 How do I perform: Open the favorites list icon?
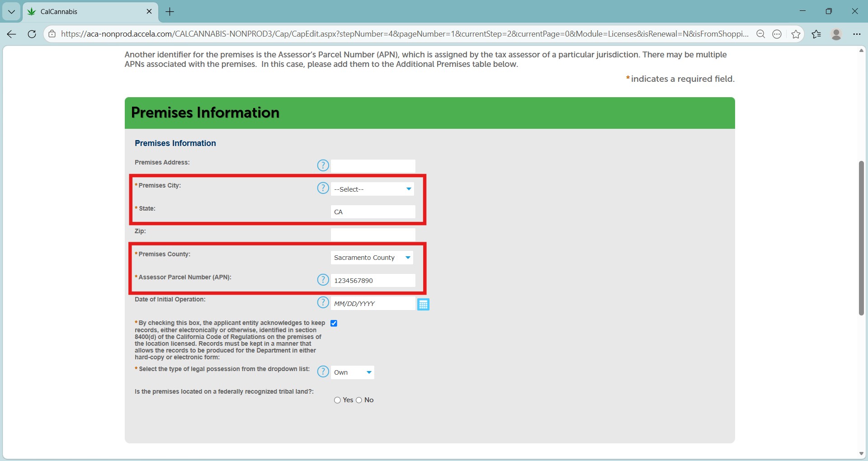(816, 34)
